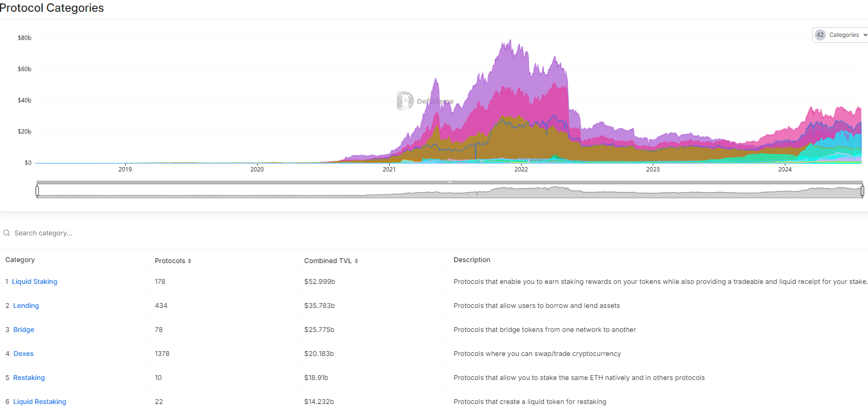This screenshot has height=412, width=868.
Task: Open the Liquid Restaking category link
Action: (x=40, y=402)
